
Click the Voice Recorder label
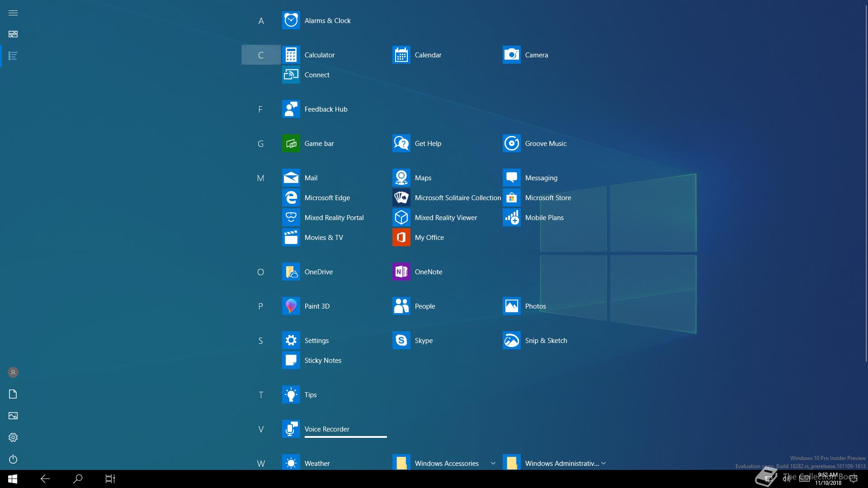[x=327, y=429]
